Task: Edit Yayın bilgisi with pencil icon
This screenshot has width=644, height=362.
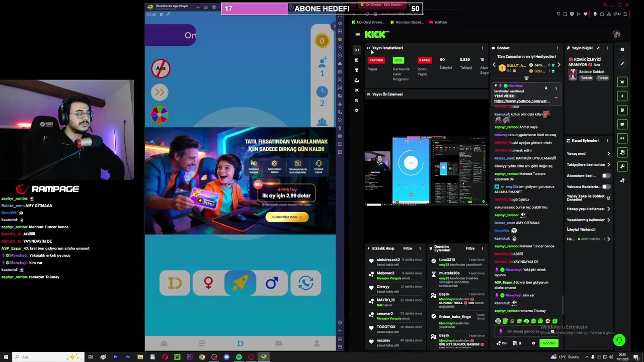Action: (598, 48)
